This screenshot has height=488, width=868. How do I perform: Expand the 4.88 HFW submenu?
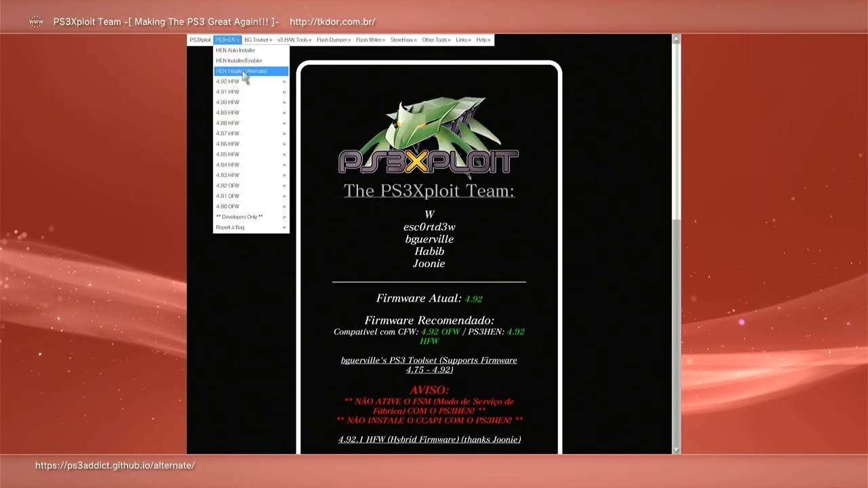pos(251,123)
